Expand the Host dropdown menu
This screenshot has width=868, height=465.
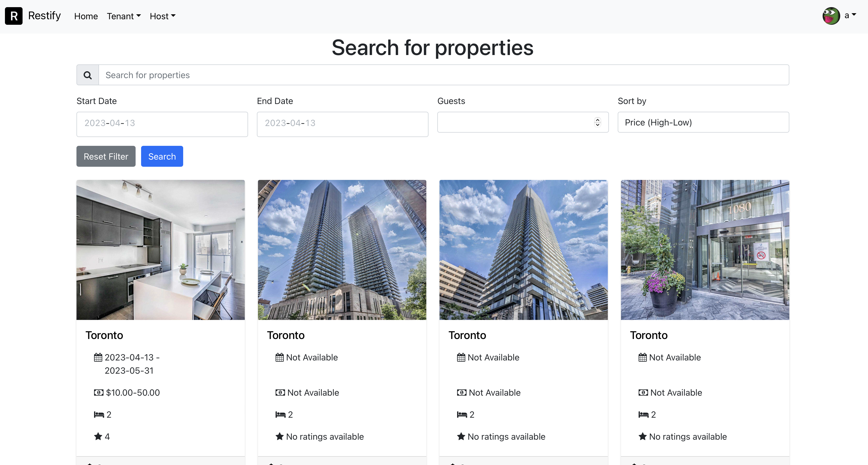tap(163, 16)
